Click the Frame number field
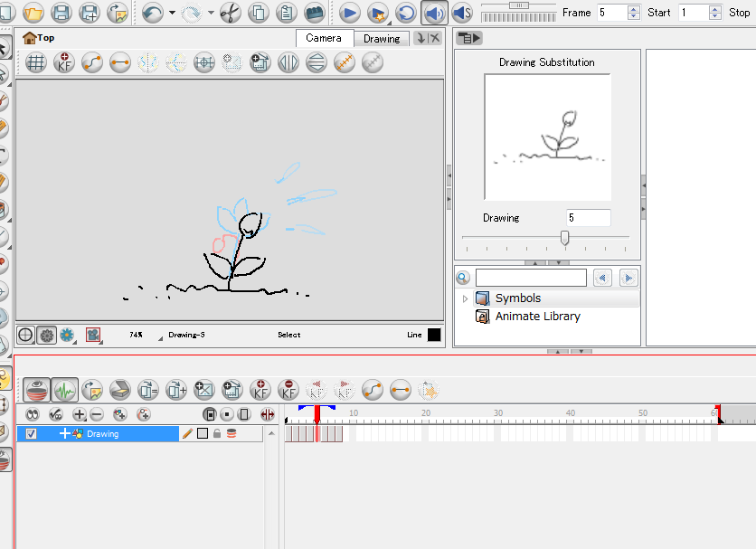This screenshot has width=756, height=549. click(612, 13)
